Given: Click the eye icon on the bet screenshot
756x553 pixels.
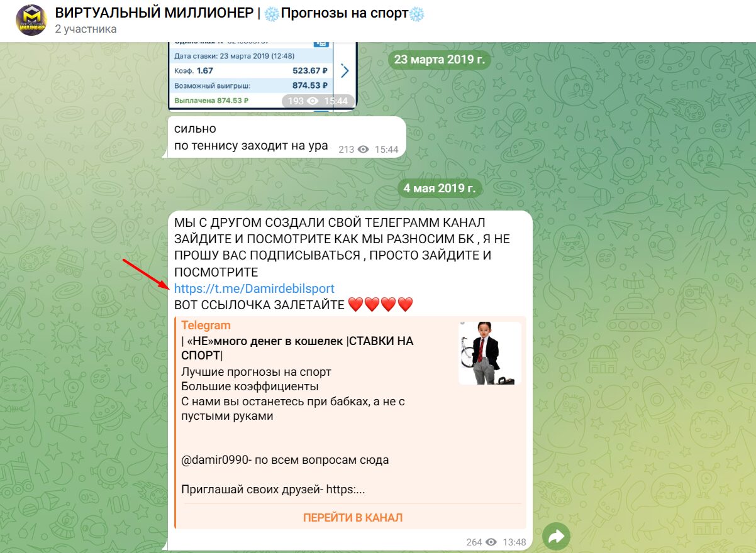Looking at the screenshot, I should [x=313, y=101].
